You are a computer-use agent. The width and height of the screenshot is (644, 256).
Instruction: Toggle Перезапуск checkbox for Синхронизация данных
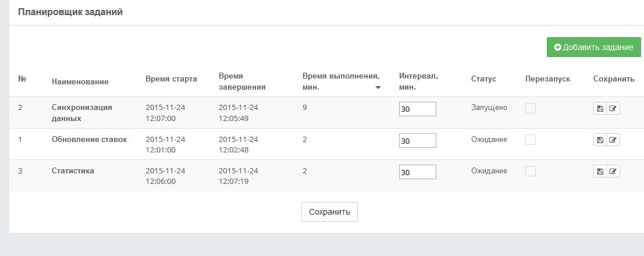[531, 108]
